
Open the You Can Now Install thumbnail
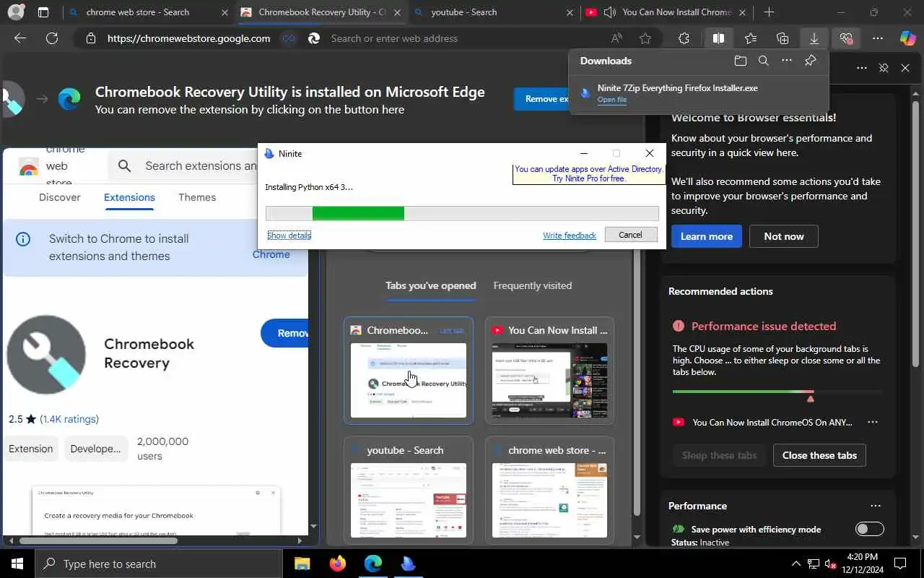click(549, 370)
